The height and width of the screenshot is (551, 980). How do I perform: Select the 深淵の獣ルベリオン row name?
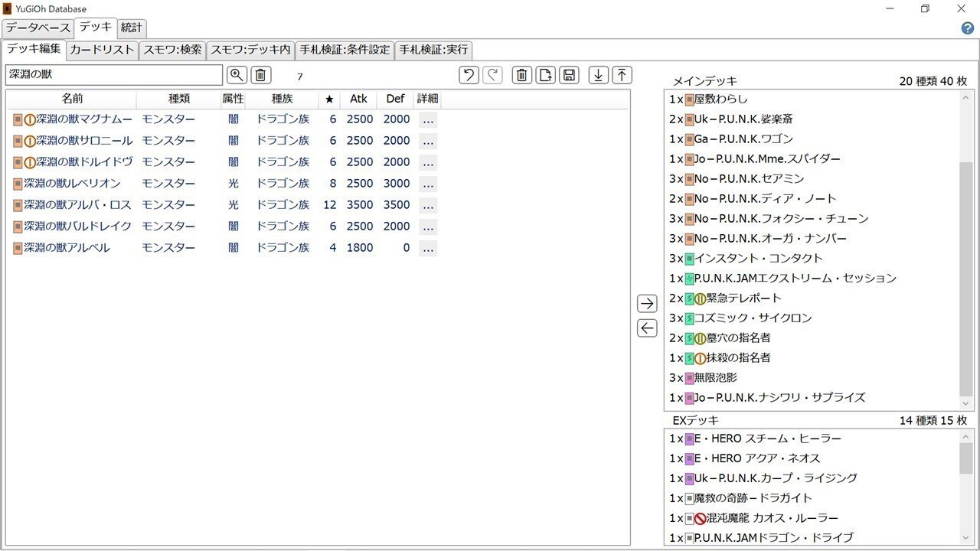(72, 184)
